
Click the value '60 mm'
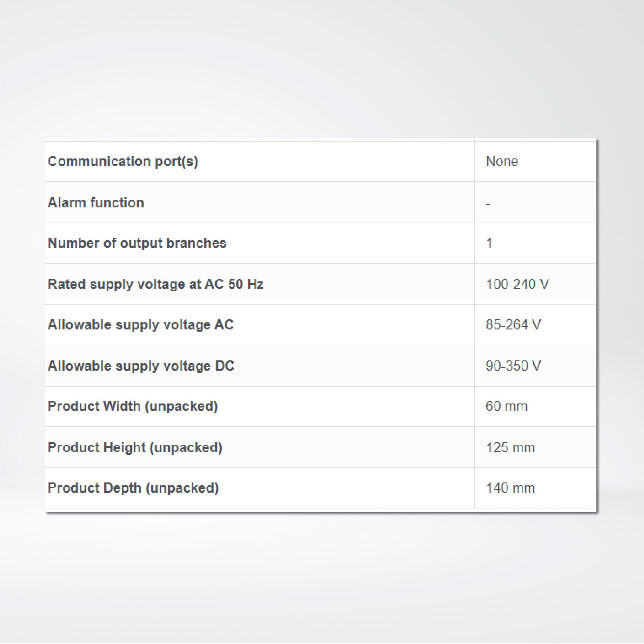click(x=506, y=407)
